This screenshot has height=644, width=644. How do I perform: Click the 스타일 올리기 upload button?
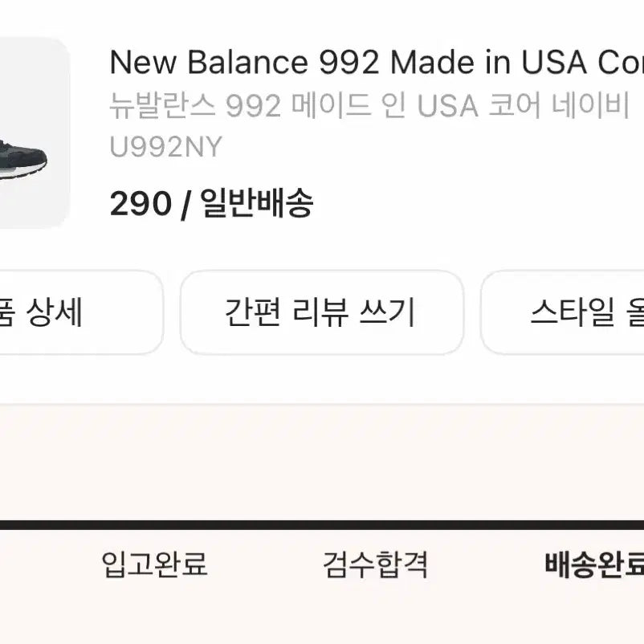(578, 313)
